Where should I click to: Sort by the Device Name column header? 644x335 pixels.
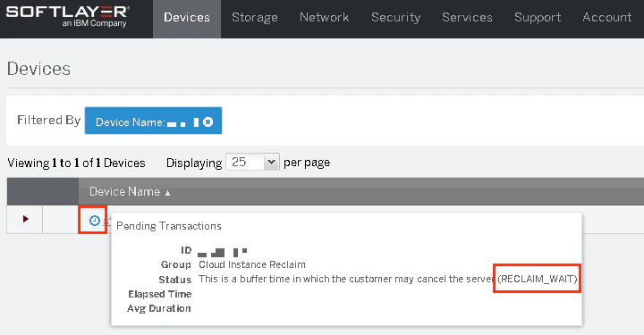coord(124,191)
